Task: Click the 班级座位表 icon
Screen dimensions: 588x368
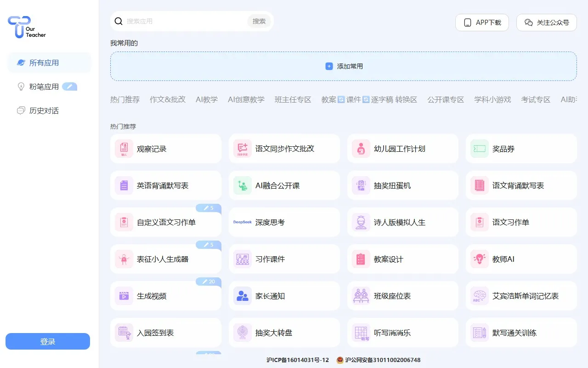Action: coord(361,296)
